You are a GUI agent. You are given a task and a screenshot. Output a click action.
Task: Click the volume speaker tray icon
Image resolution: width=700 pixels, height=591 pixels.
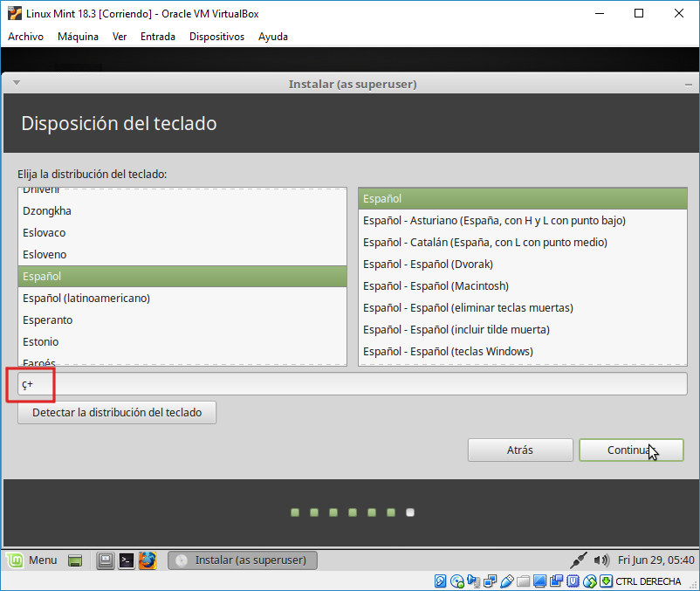click(x=600, y=560)
